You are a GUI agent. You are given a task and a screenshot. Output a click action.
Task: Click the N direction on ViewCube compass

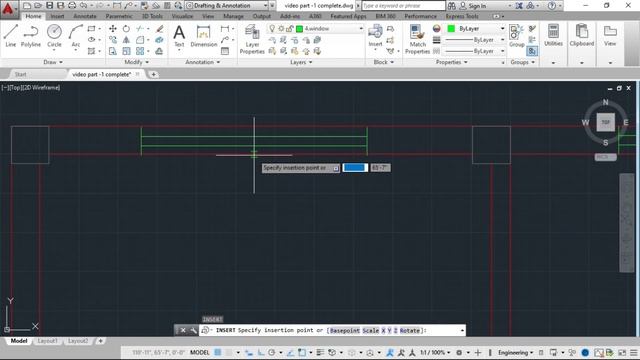click(x=605, y=102)
